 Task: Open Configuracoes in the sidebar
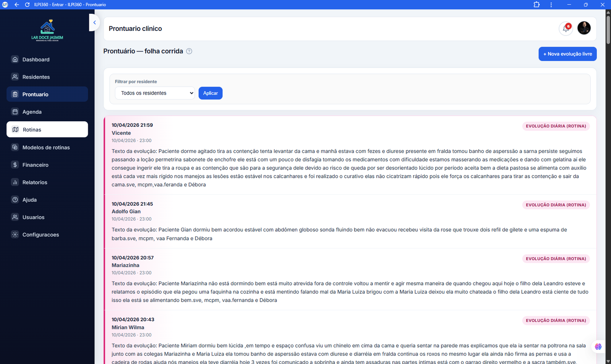(x=47, y=235)
